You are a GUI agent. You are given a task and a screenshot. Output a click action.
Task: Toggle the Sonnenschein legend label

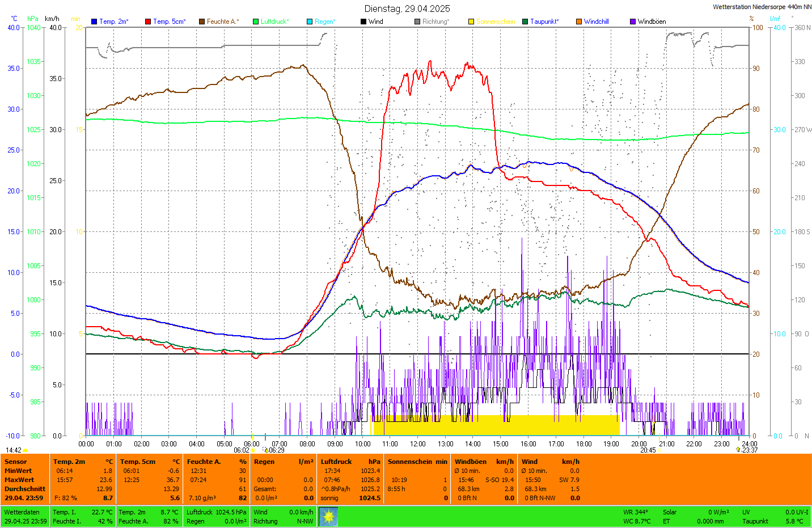tap(495, 22)
